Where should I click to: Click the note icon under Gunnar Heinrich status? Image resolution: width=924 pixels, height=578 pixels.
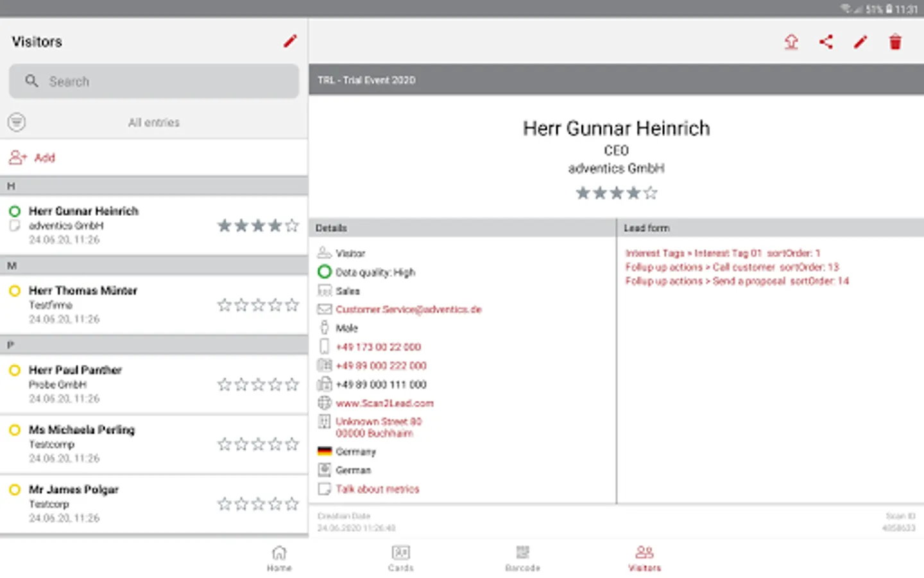pyautogui.click(x=14, y=226)
